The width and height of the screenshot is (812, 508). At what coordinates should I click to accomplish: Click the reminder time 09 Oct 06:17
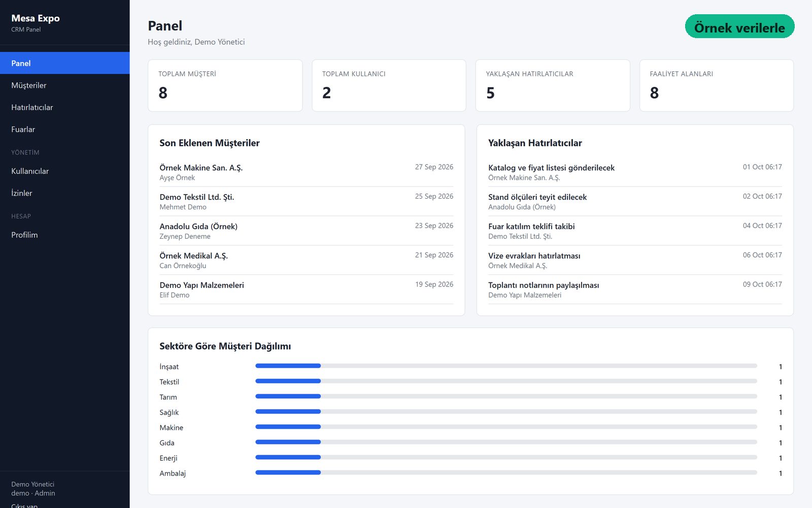[762, 284]
